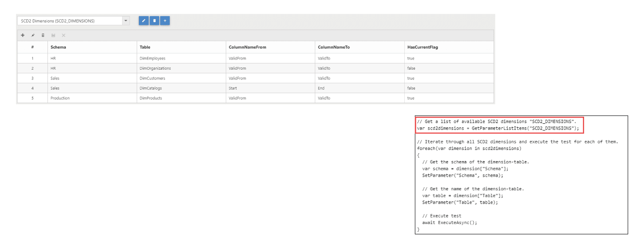The image size is (644, 248).
Task: Click row number 4 cell
Action: point(32,88)
